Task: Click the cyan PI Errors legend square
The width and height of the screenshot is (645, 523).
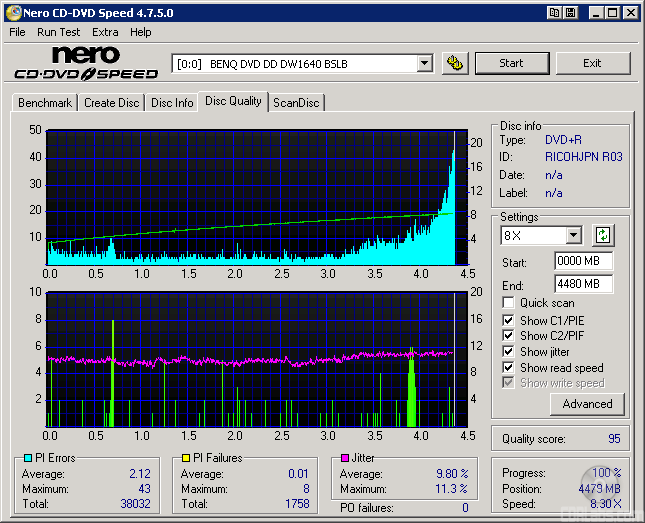Action: coord(27,459)
